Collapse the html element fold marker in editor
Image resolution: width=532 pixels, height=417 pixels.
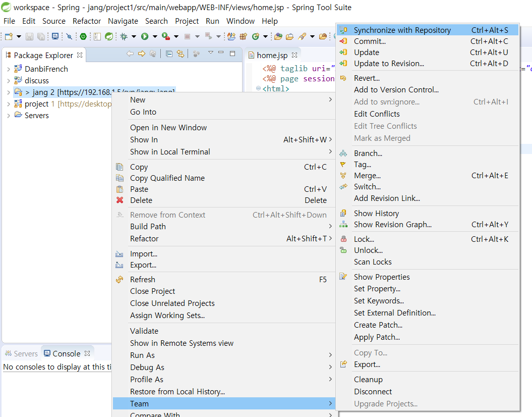(x=258, y=89)
